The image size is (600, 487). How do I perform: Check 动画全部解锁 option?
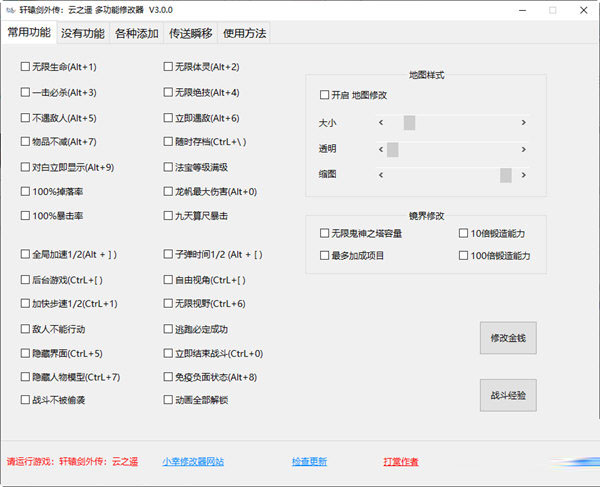pyautogui.click(x=168, y=400)
